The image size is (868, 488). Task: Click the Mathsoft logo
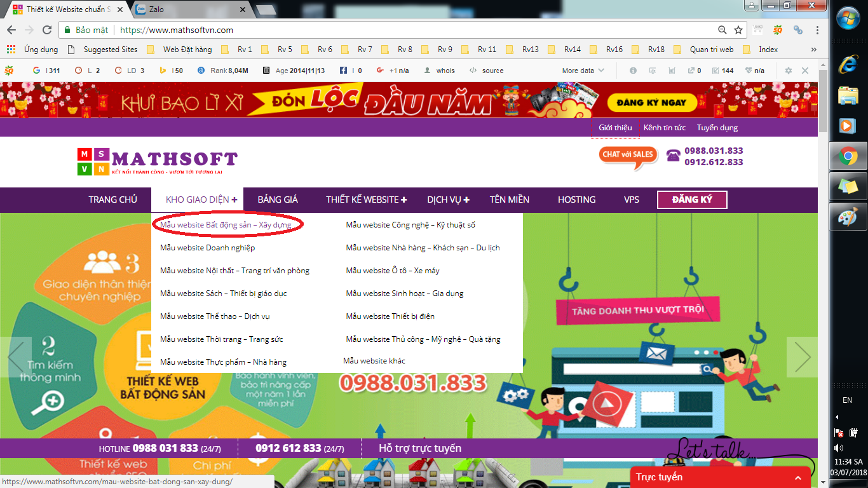[x=157, y=161]
